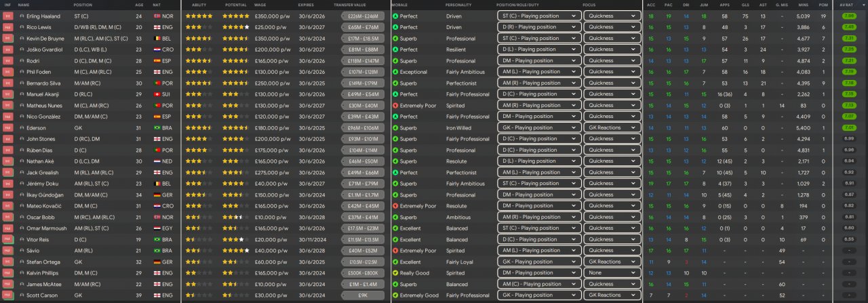
Task: Click the 7.01 average rating badge for Ederson
Action: [x=848, y=127]
